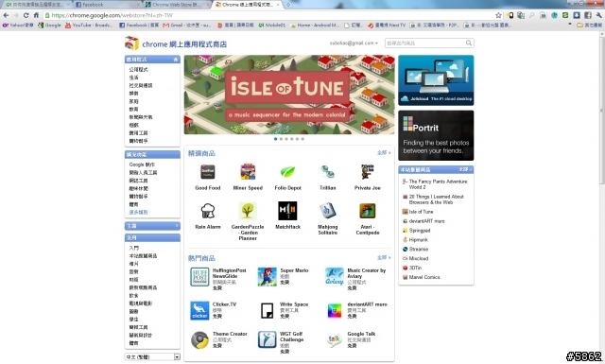Click the WGT Golf Challenge icon
Viewport: 605px width, 364px height.
267,339
